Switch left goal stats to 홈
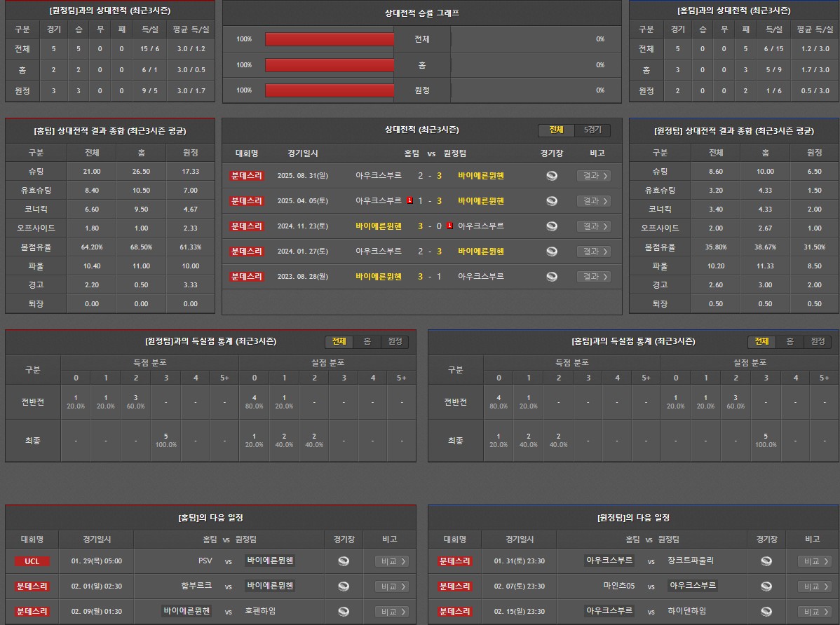 click(367, 342)
